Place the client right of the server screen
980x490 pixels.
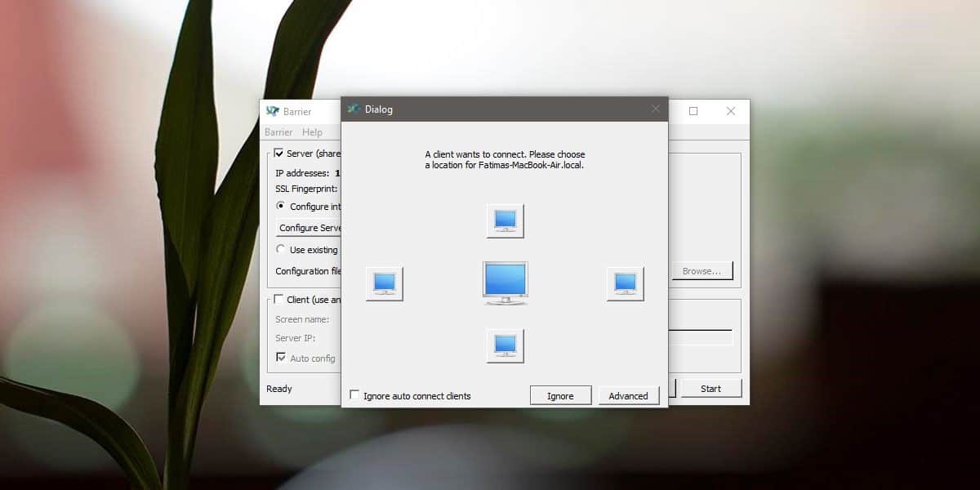(x=625, y=283)
